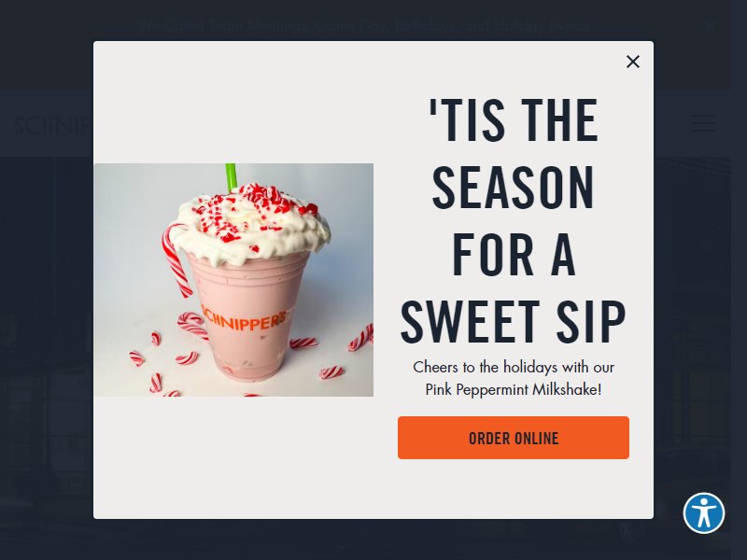Click the 'TIS THE SEASON heading line
747x560 pixels.
click(513, 119)
